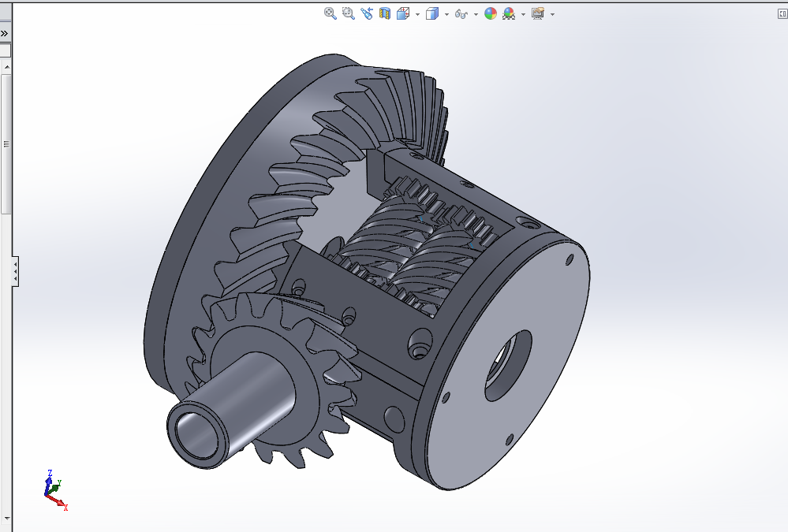Select the Zoom to Area tool
The height and width of the screenshot is (532, 788).
click(x=349, y=13)
